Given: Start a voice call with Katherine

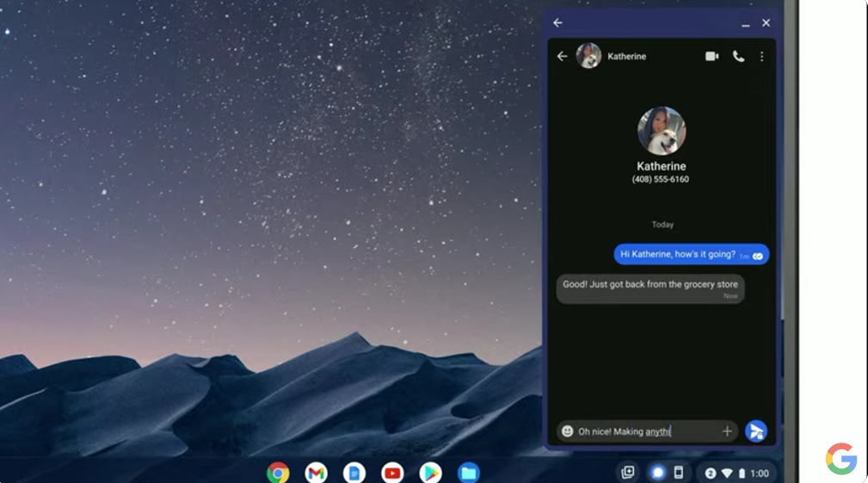Looking at the screenshot, I should 738,57.
